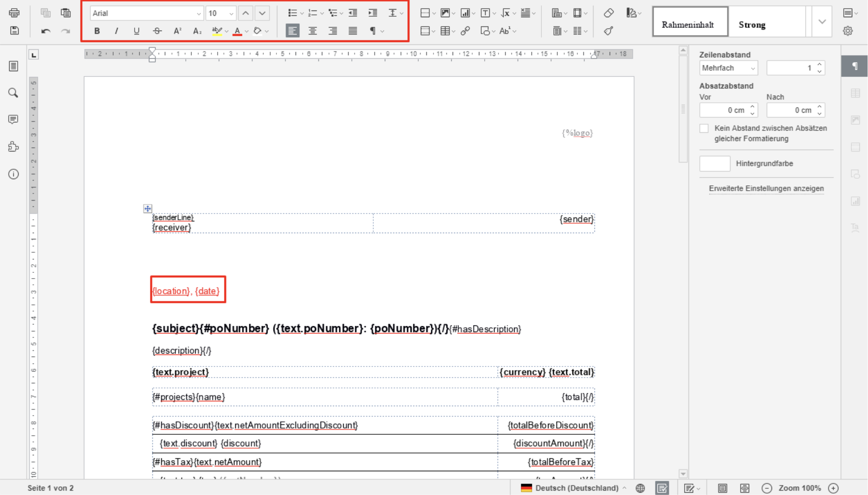868x495 pixels.
Task: Insert a hyperlink via link icon
Action: 466,31
